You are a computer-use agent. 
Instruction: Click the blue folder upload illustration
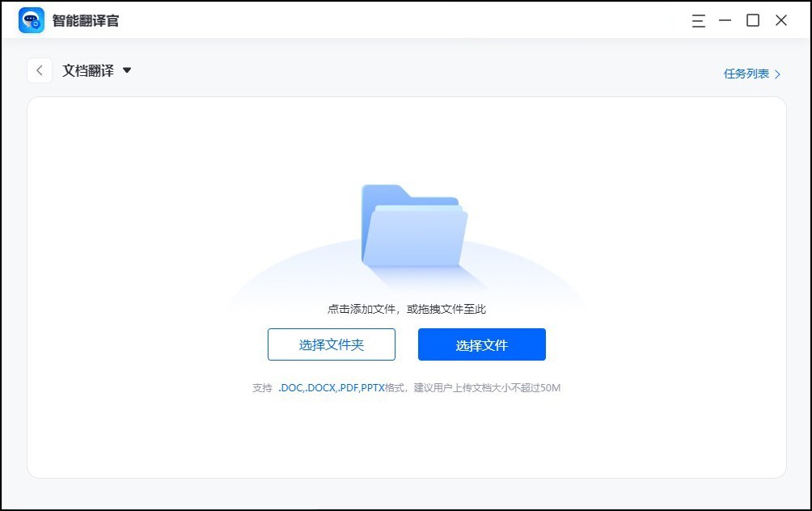(414, 230)
